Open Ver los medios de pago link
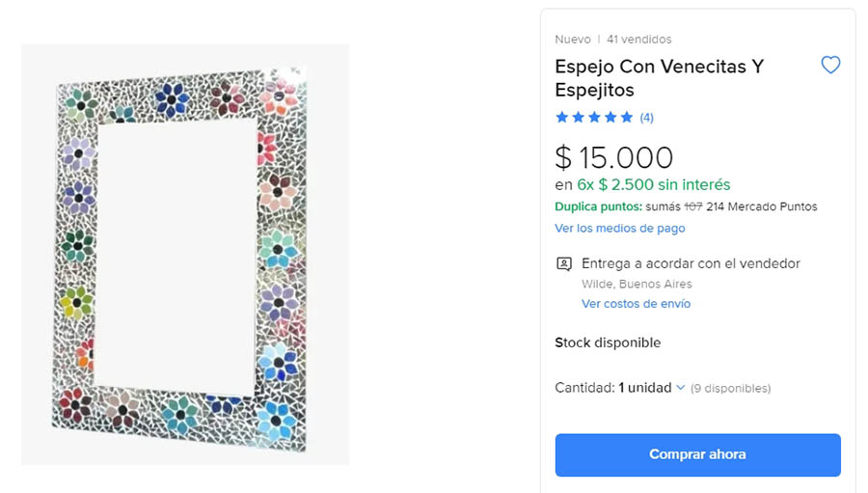 (620, 229)
